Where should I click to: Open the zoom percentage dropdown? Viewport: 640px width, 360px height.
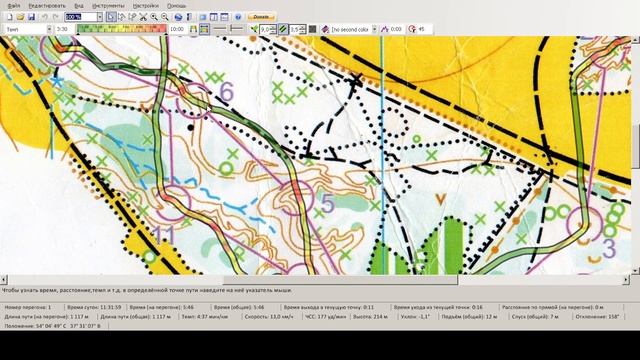100,17
